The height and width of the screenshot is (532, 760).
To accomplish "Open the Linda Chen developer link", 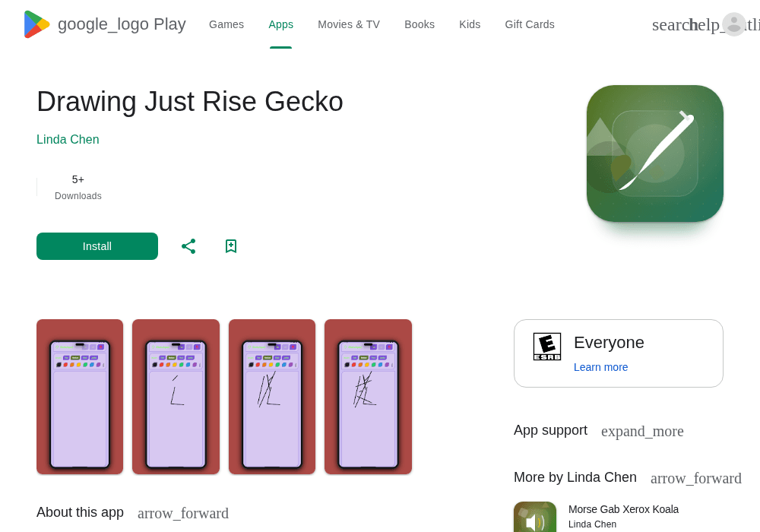I will [x=68, y=140].
